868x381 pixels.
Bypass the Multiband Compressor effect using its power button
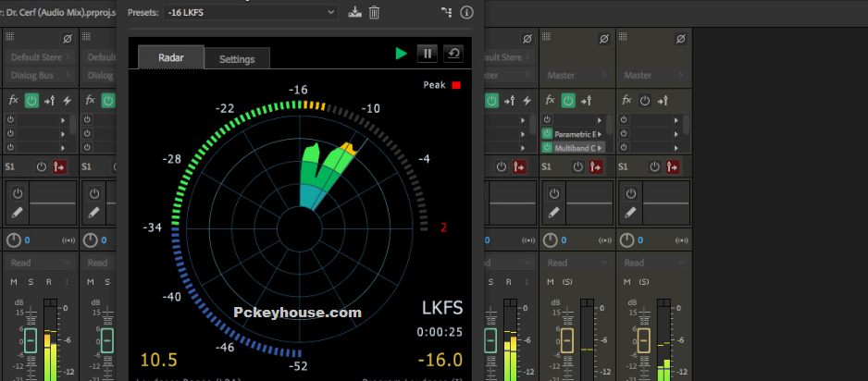click(547, 148)
